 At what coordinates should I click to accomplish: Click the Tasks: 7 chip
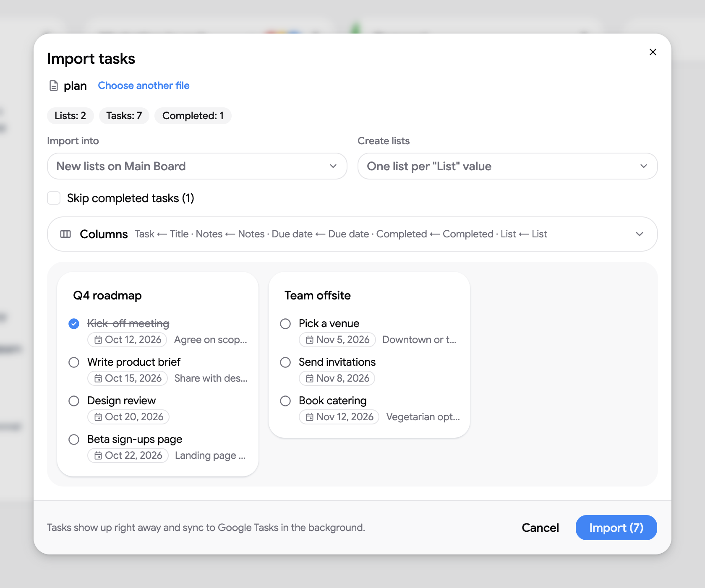point(124,116)
